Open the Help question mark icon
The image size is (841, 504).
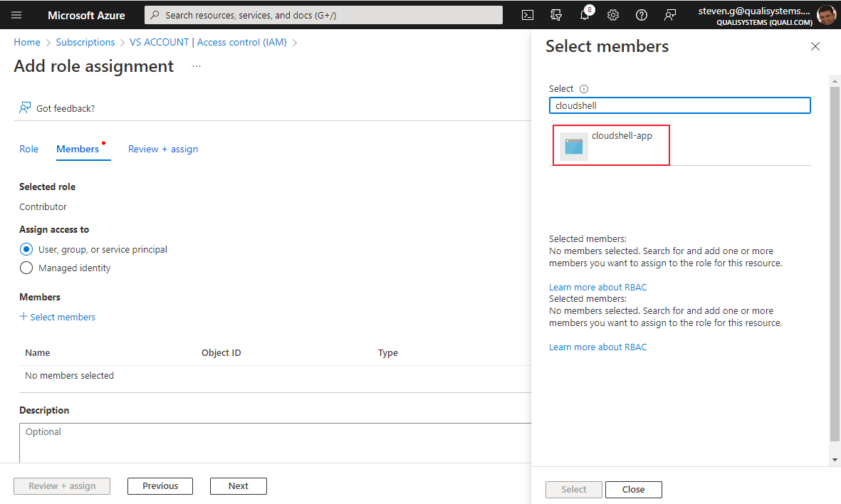(642, 15)
